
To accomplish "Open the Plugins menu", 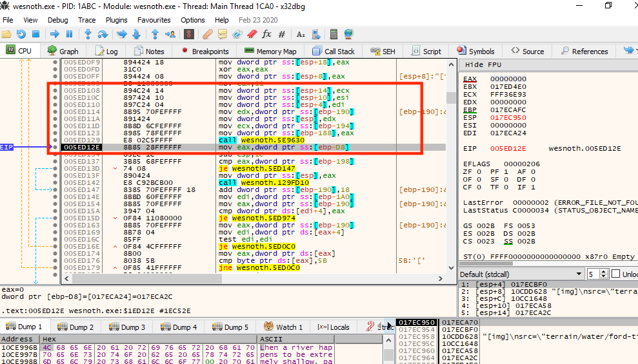I will coord(116,20).
